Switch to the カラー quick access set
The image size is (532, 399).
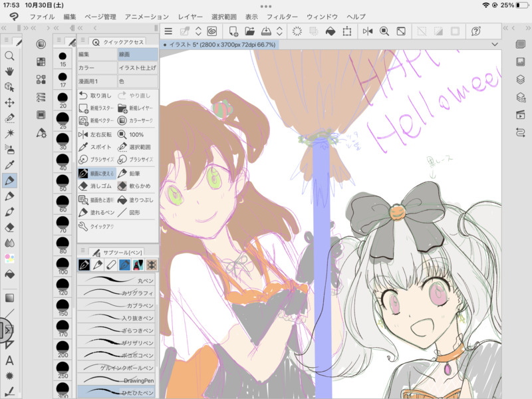97,68
